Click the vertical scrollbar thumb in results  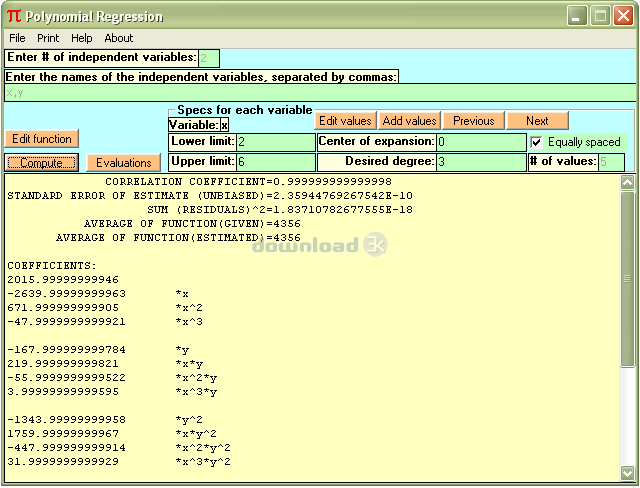pyautogui.click(x=627, y=279)
